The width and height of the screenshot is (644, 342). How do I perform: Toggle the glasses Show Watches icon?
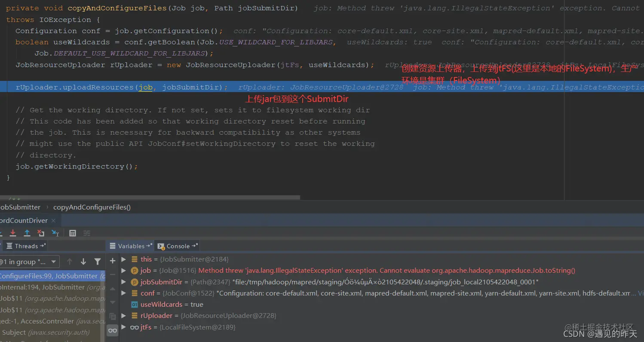113,330
